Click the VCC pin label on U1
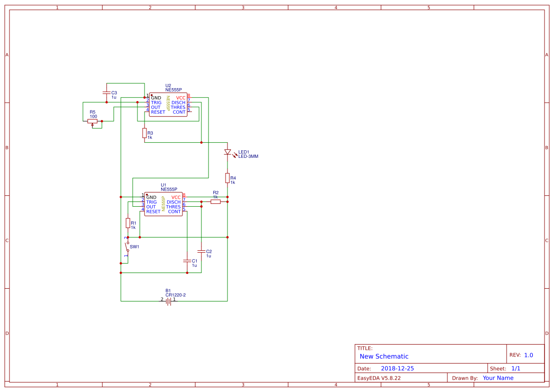 click(176, 197)
